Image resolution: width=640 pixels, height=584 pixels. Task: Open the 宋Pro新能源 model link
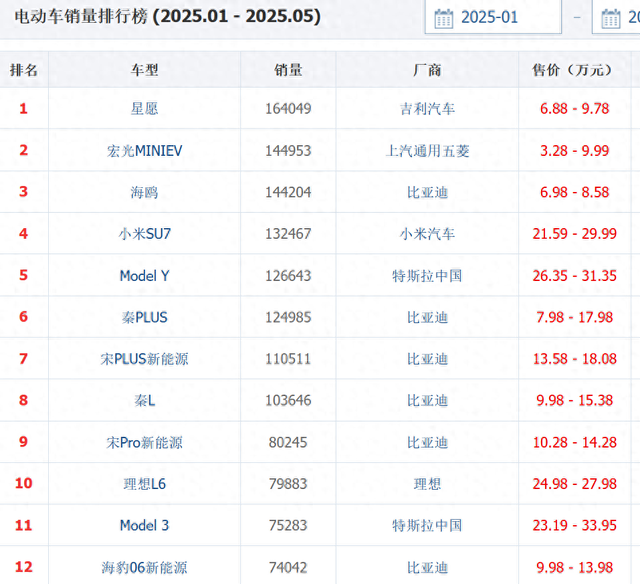pos(144,442)
